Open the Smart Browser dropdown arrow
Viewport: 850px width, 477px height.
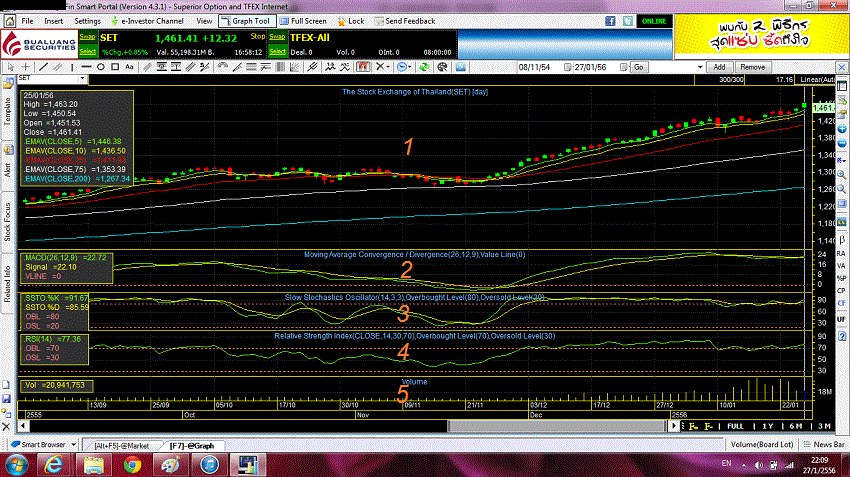pyautogui.click(x=74, y=445)
